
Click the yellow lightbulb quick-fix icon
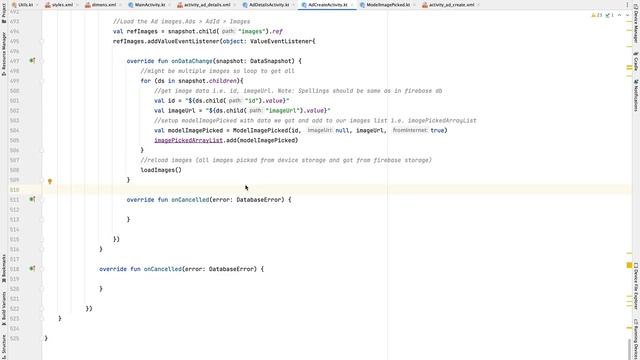coord(50,181)
